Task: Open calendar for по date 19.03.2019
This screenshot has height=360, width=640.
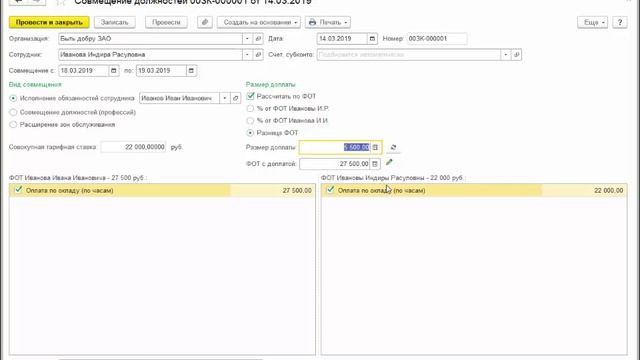Action: pyautogui.click(x=191, y=71)
